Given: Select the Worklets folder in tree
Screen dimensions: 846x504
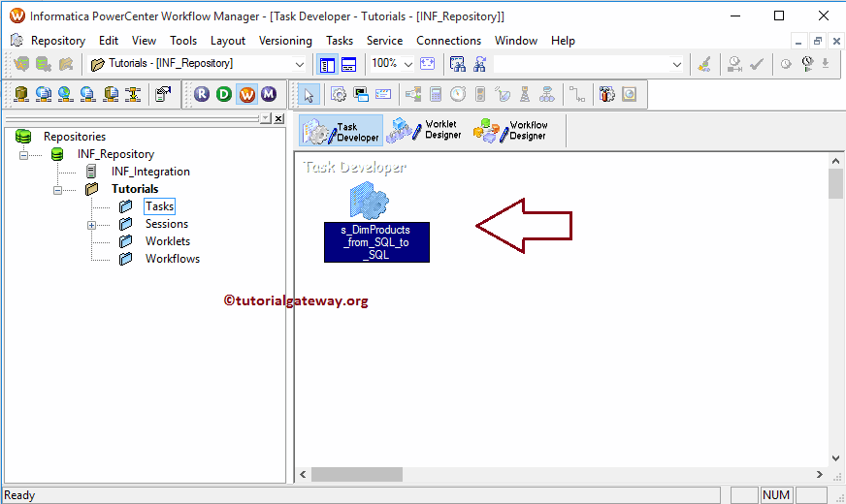Looking at the screenshot, I should tap(168, 241).
